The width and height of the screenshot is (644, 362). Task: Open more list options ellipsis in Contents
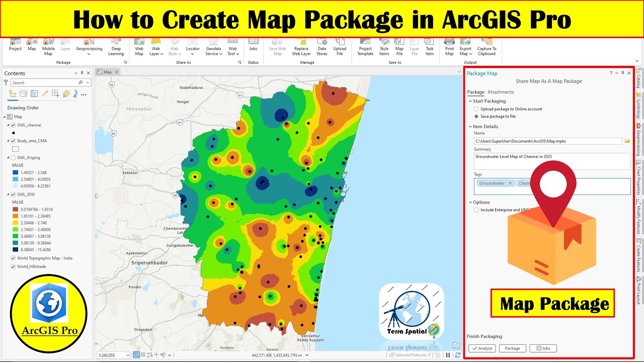point(84,95)
